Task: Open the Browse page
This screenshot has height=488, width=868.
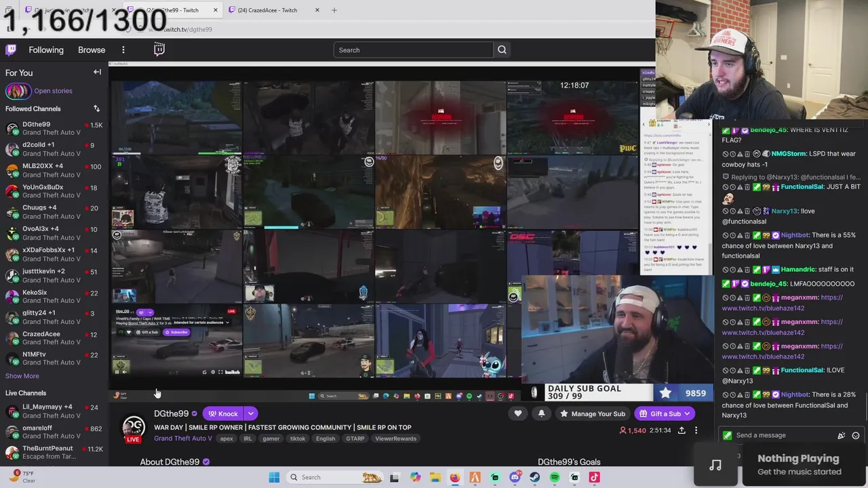Action: (x=92, y=49)
